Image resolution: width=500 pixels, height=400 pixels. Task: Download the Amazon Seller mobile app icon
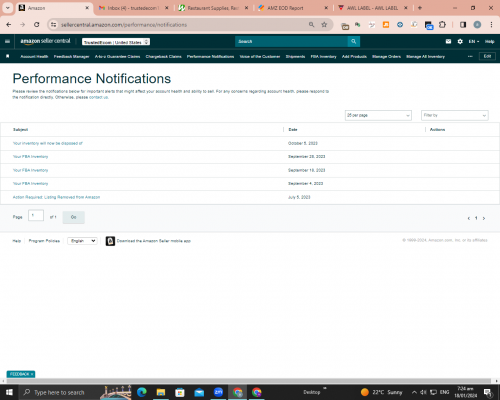point(110,241)
